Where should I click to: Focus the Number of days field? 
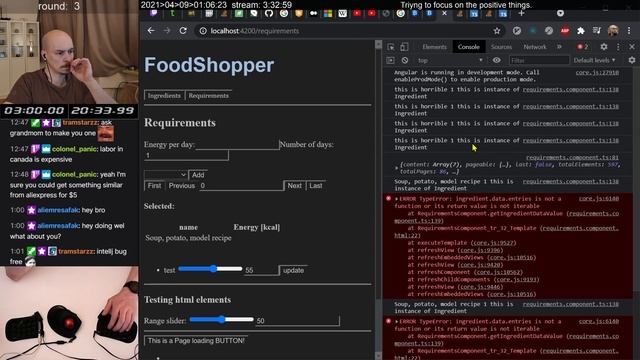tap(186, 156)
